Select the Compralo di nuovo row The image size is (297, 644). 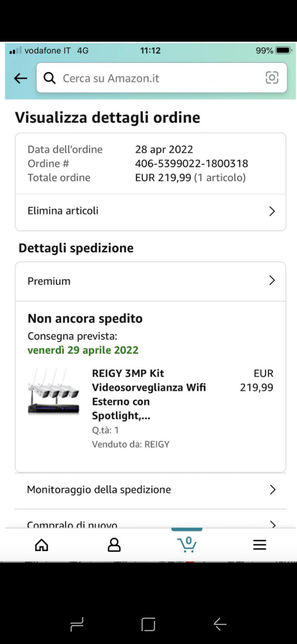72,524
